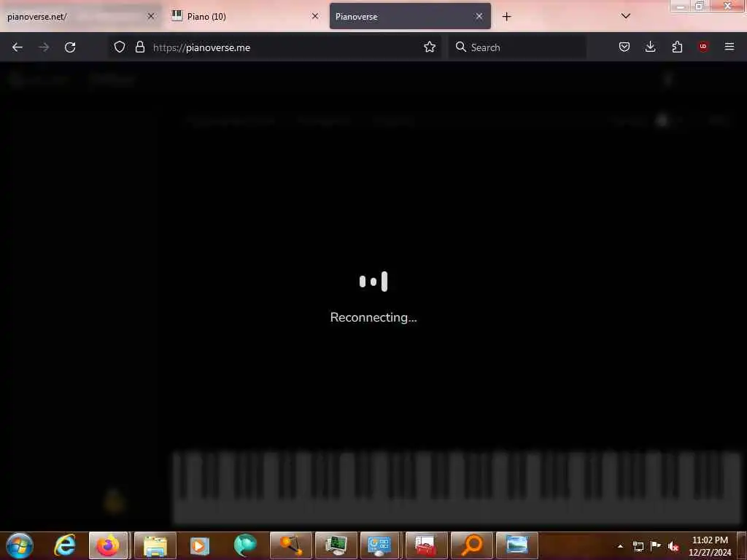Click the forward navigation arrow
The width and height of the screenshot is (747, 560).
tap(44, 47)
